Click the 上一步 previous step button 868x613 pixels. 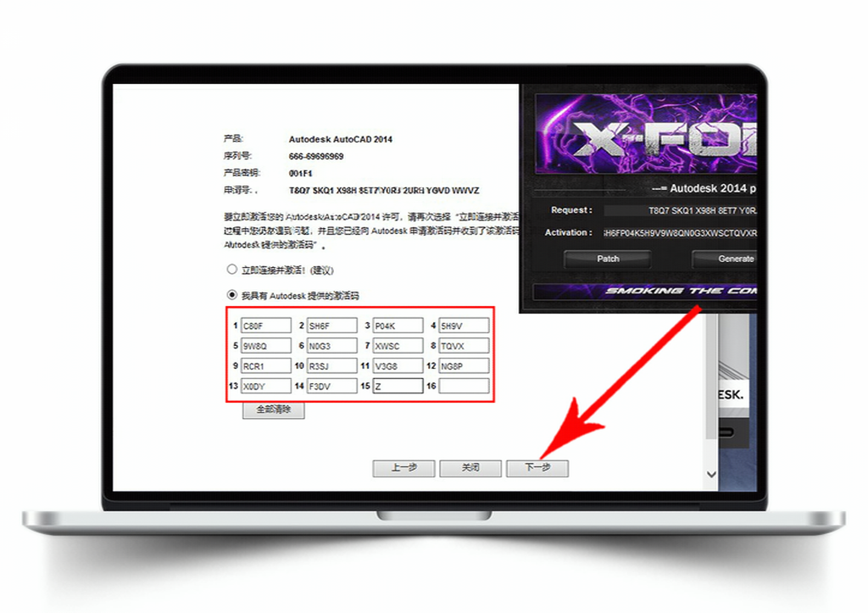coord(404,468)
